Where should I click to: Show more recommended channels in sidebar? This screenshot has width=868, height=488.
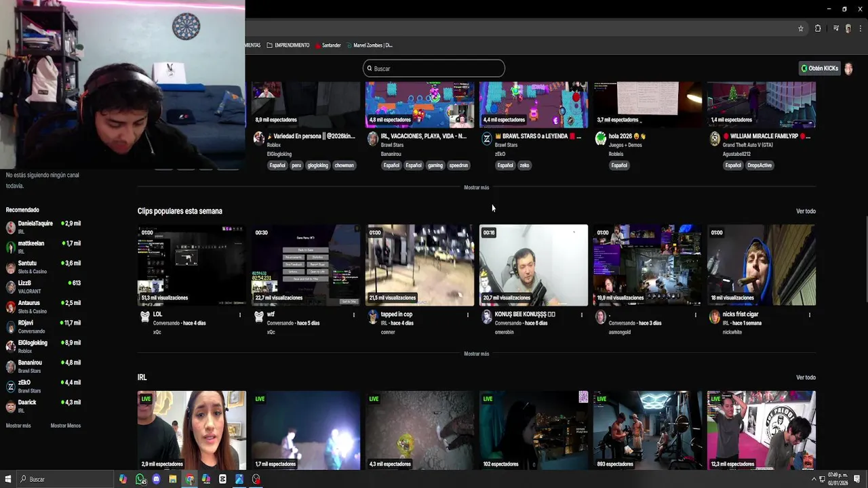pos(18,426)
